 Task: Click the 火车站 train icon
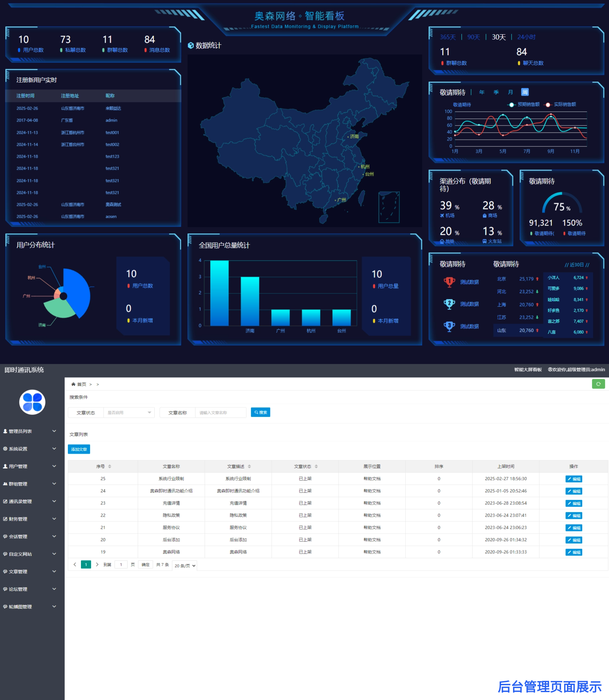(485, 241)
